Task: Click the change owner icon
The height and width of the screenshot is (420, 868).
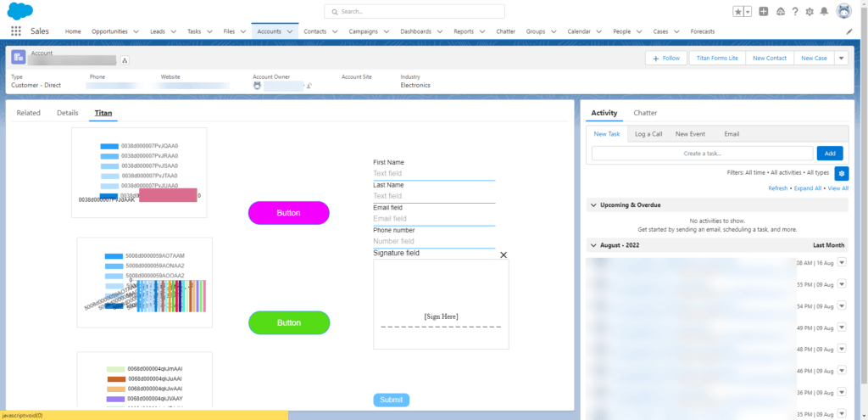Action: [309, 86]
